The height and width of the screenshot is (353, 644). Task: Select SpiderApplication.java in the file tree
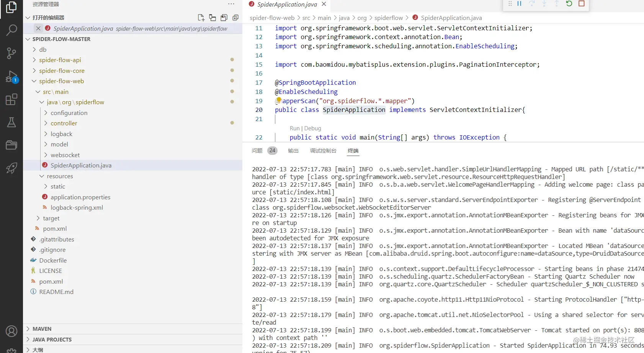tap(132, 165)
